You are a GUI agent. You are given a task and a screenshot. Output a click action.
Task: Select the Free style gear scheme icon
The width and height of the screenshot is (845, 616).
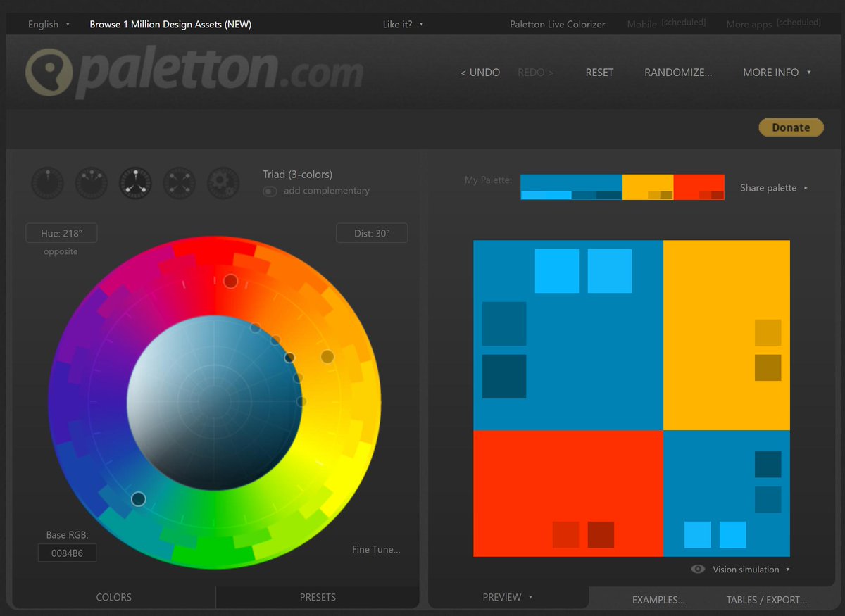[x=224, y=183]
